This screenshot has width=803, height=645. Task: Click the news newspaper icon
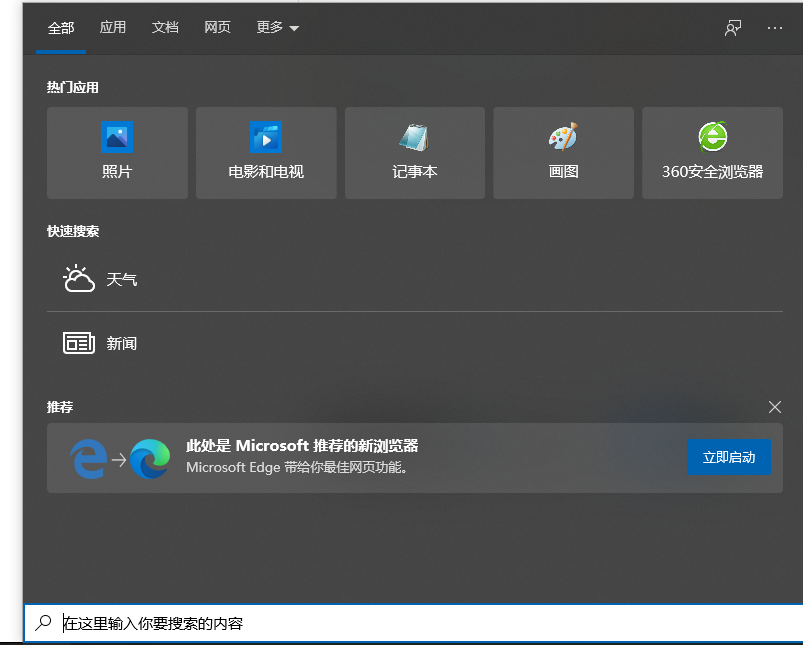[79, 343]
